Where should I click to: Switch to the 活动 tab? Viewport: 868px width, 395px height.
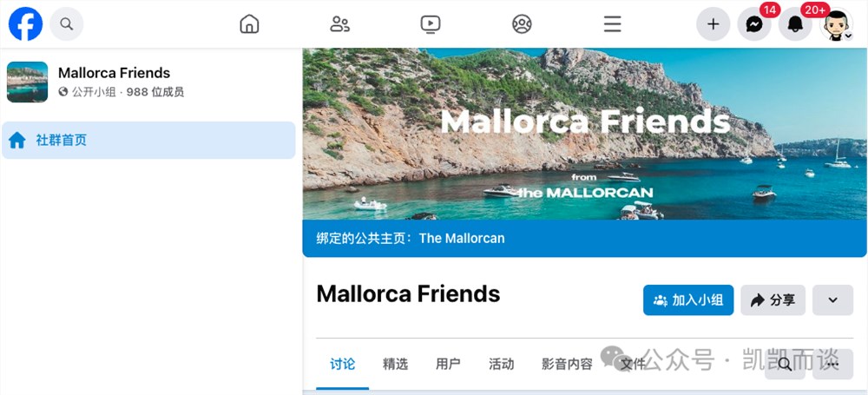501,364
